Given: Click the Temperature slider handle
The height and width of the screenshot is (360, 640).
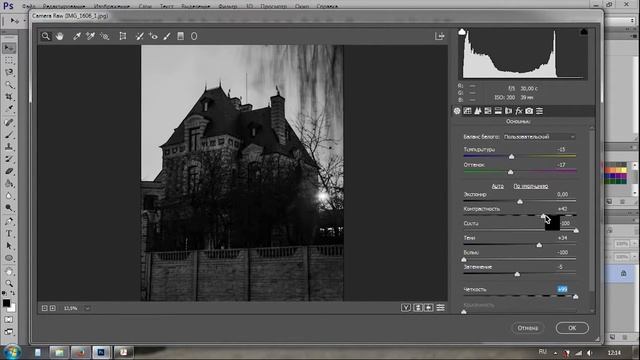Looking at the screenshot, I should [x=511, y=157].
